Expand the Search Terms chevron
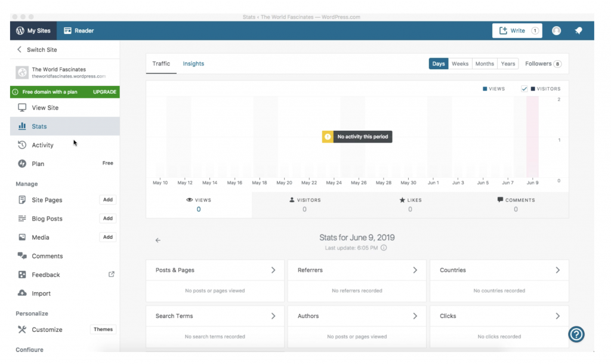This screenshot has width=611, height=364. (x=273, y=316)
